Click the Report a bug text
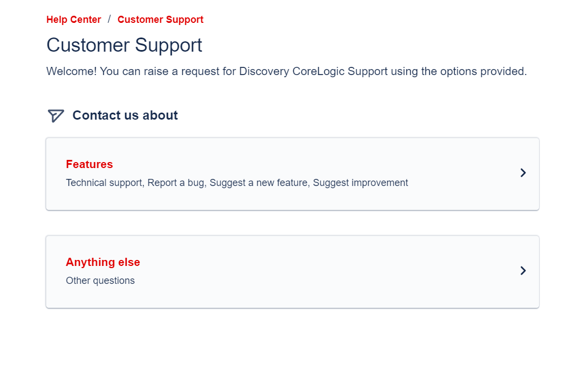 [177, 183]
